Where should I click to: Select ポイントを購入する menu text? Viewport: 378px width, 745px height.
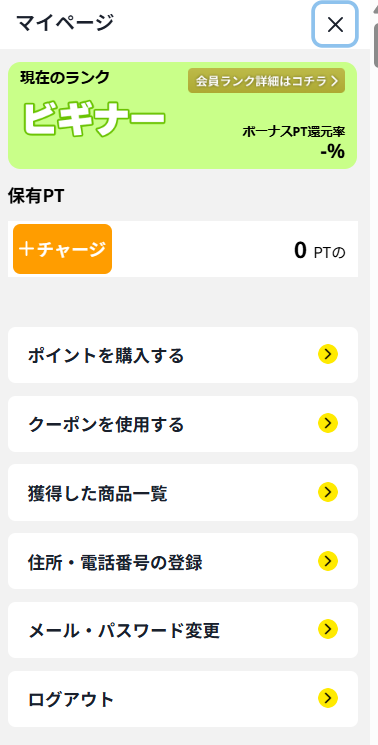coord(105,355)
